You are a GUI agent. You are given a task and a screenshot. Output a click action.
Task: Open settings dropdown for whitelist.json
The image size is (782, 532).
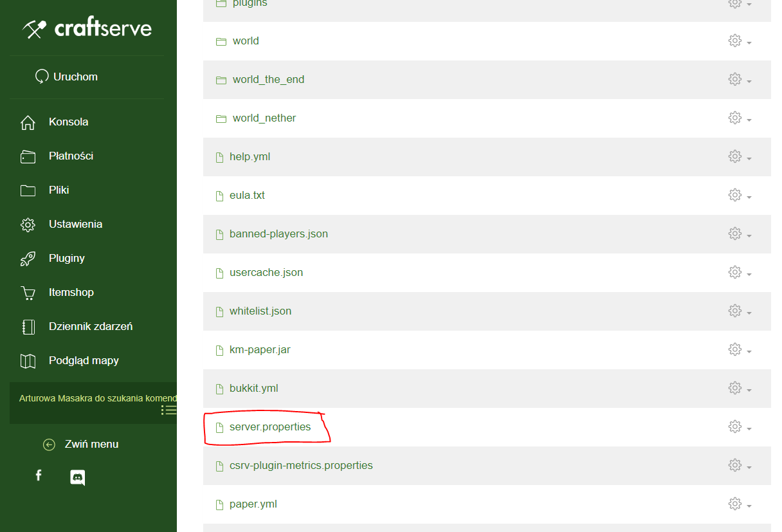pos(739,311)
